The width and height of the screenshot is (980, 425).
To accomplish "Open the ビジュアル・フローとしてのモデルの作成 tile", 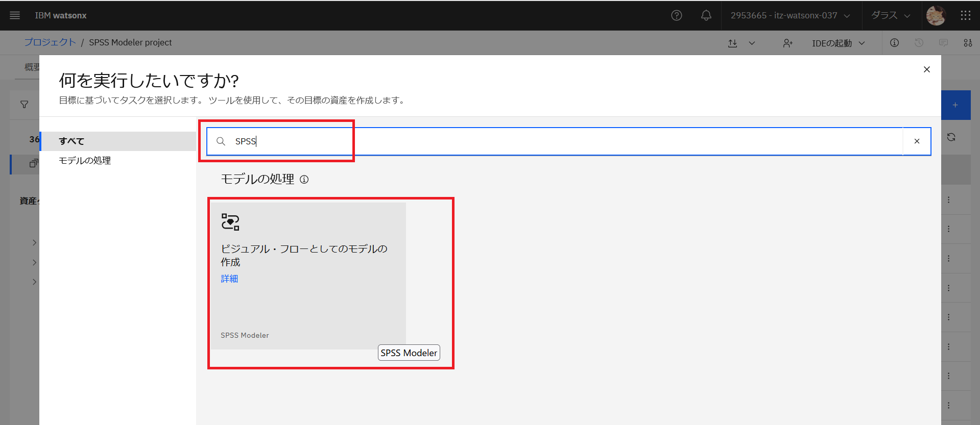I will pyautogui.click(x=308, y=276).
